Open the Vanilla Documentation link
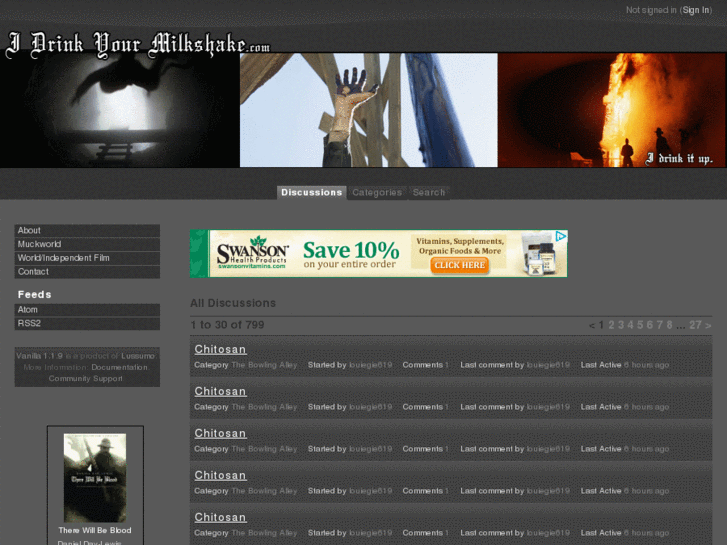Screen dimensions: 727x545 [x=119, y=367]
